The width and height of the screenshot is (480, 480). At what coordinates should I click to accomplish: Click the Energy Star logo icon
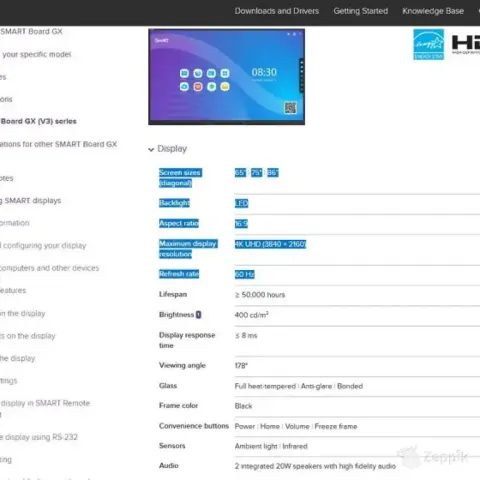(428, 44)
